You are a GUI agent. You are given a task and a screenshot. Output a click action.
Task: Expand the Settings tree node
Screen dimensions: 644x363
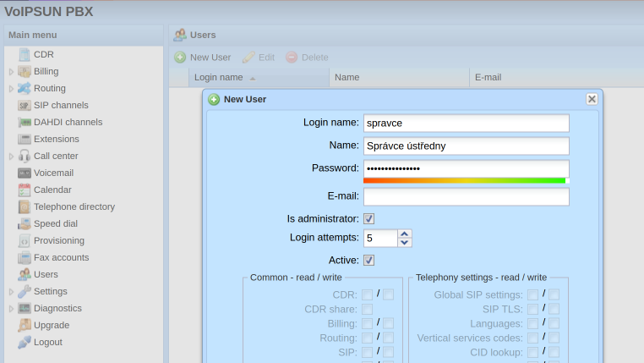11,291
